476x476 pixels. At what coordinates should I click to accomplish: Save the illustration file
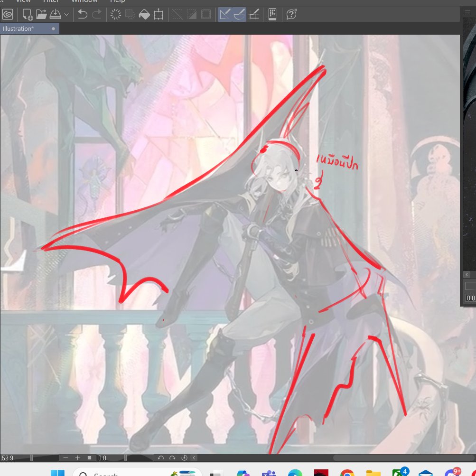[x=55, y=14]
